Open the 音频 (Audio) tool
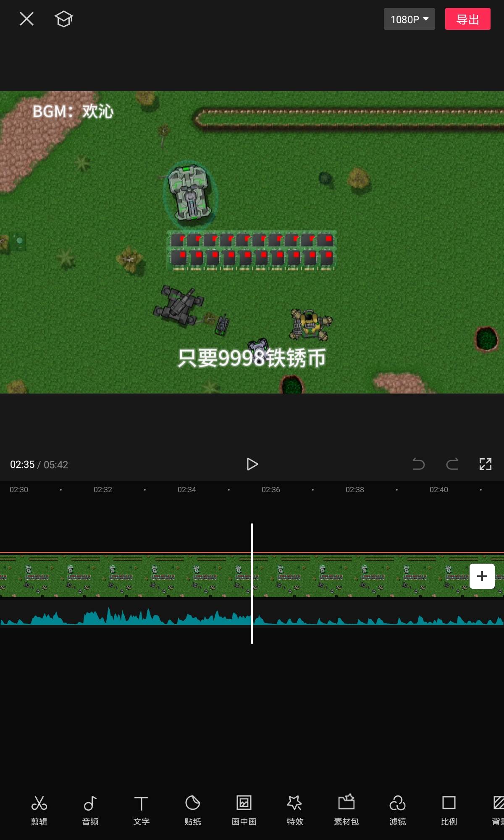The image size is (504, 840). pyautogui.click(x=90, y=810)
